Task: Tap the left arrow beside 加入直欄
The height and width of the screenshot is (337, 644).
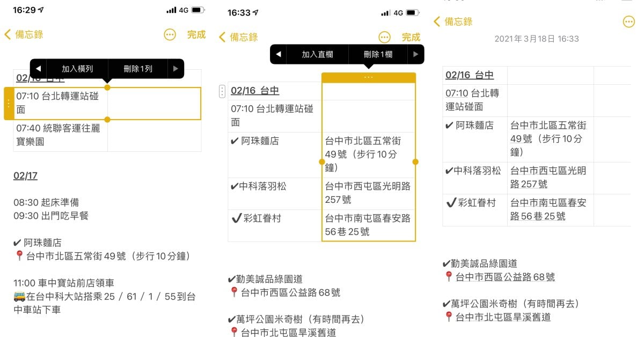Action: coord(278,54)
